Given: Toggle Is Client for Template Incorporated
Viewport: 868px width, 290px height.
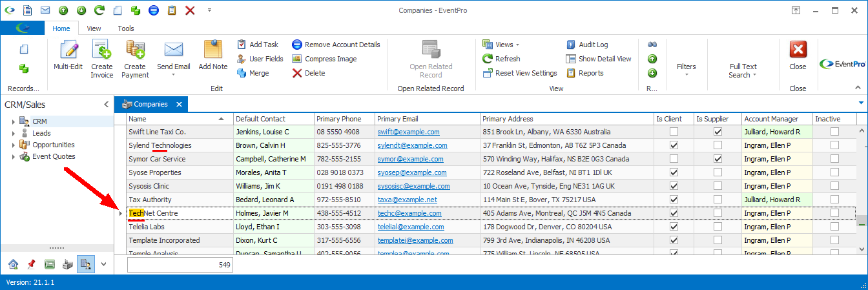Looking at the screenshot, I should [674, 240].
